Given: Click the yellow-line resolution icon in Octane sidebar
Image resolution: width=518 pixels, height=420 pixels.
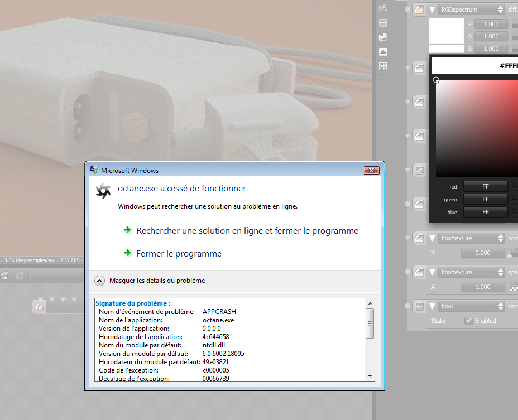Looking at the screenshot, I should pyautogui.click(x=383, y=23).
